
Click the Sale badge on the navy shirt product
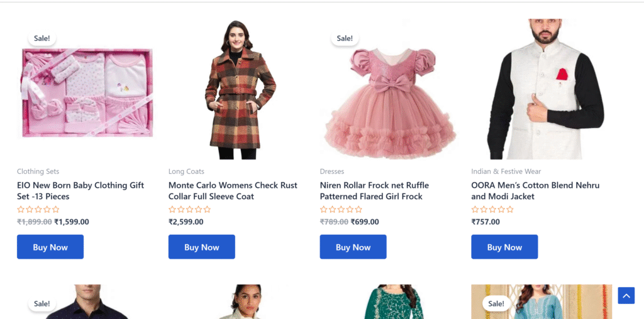coord(42,304)
